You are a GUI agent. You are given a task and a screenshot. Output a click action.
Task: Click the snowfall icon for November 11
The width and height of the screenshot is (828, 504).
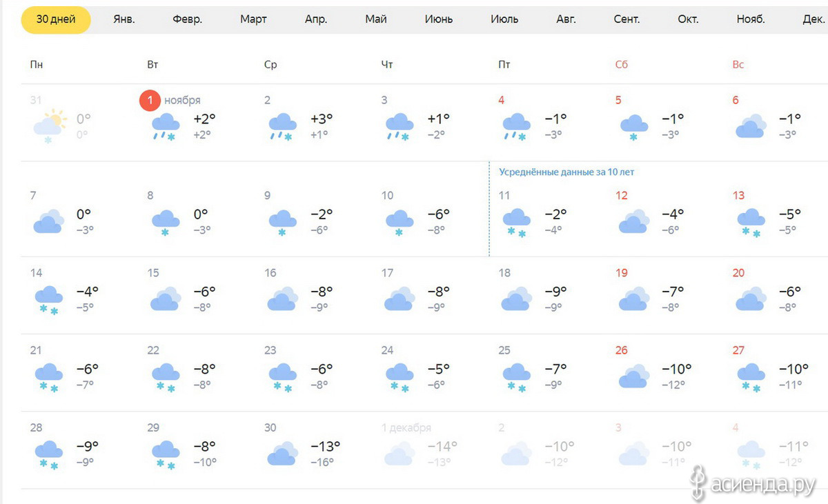point(517,223)
